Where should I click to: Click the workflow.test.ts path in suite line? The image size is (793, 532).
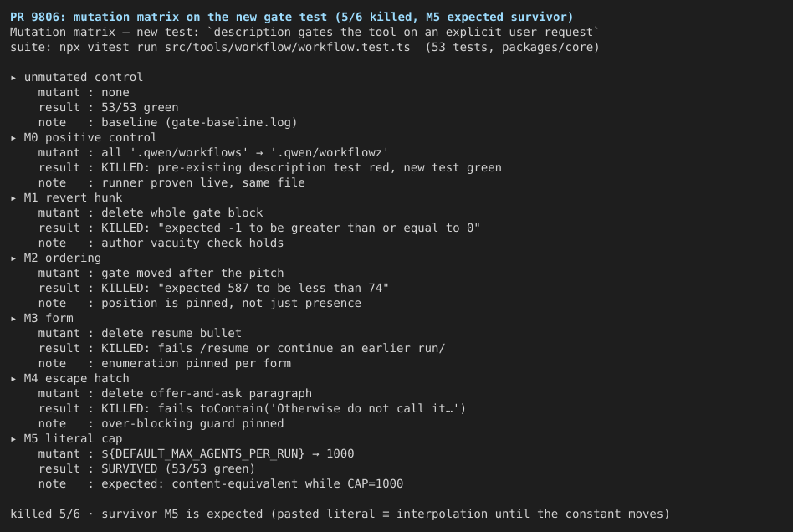[x=288, y=47]
